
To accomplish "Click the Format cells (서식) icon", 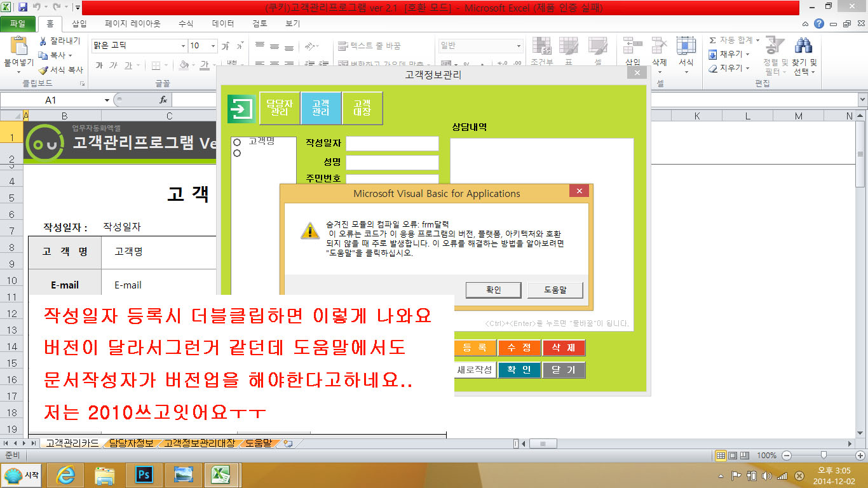I will click(686, 46).
